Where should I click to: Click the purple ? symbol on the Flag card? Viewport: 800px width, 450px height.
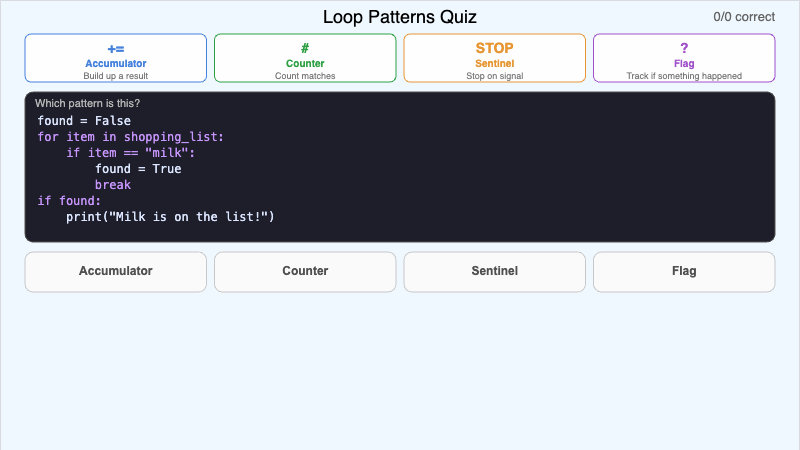pyautogui.click(x=684, y=48)
